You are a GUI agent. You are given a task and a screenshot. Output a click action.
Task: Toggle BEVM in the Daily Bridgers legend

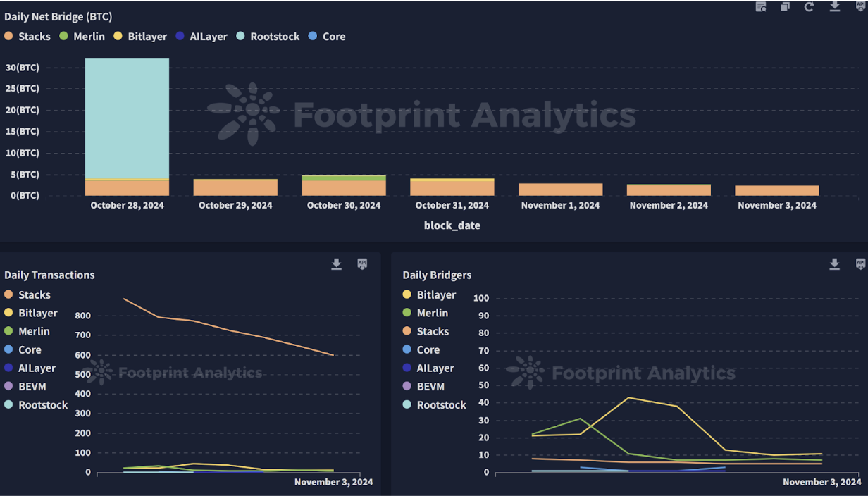tap(424, 386)
